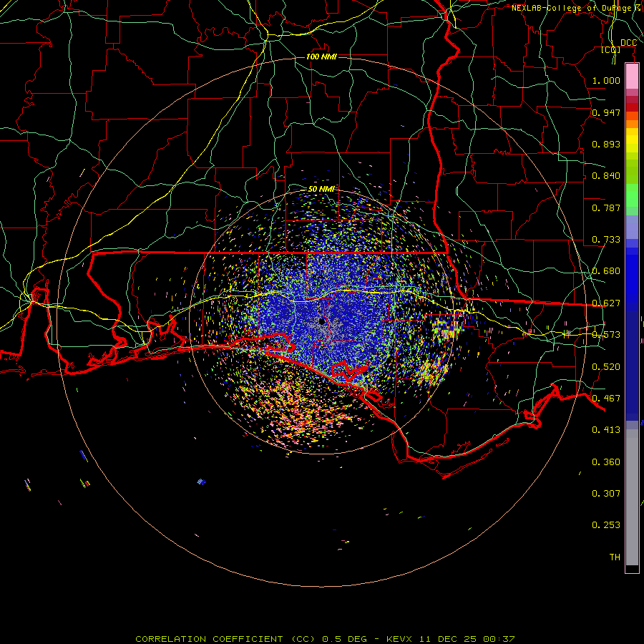Click the 0.680 scale value
Image resolution: width=644 pixels, height=644 pixels.
(x=606, y=271)
